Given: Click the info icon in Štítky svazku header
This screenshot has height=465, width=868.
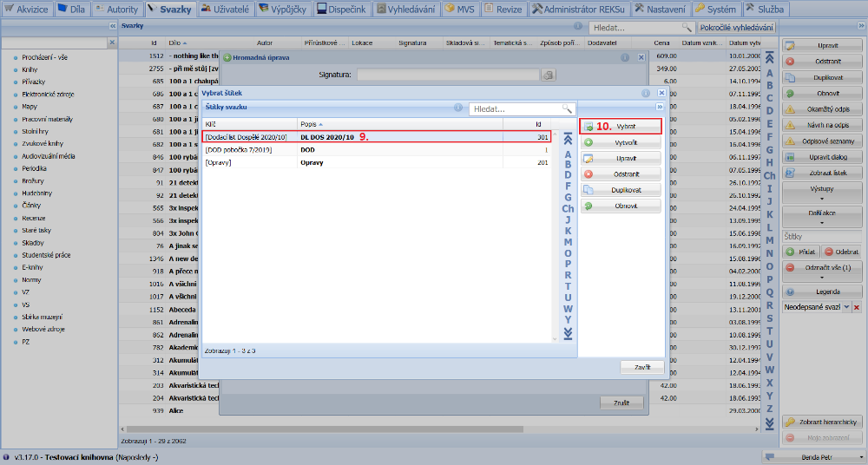Looking at the screenshot, I should [457, 108].
